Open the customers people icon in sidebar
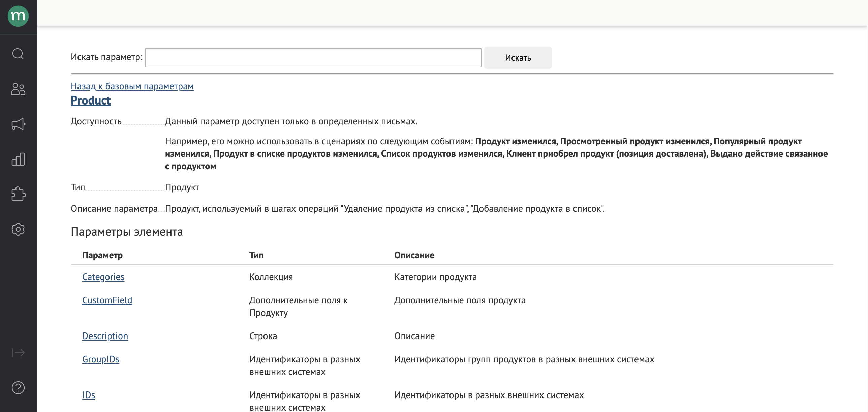The height and width of the screenshot is (412, 868). (18, 89)
